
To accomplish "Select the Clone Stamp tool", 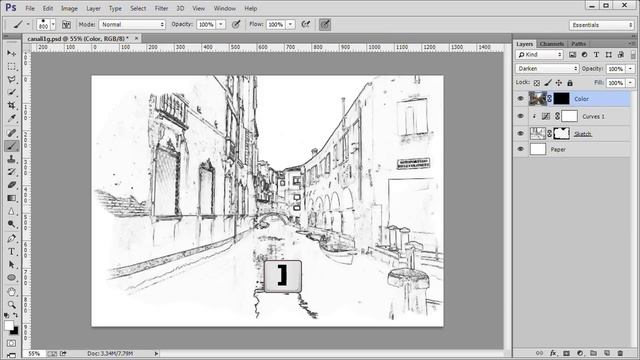I will point(11,159).
